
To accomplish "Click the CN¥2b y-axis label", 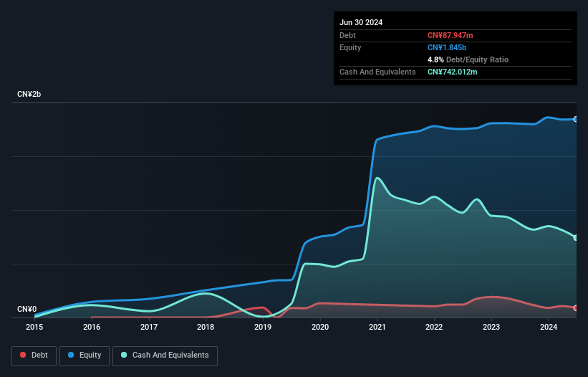I will [x=29, y=94].
